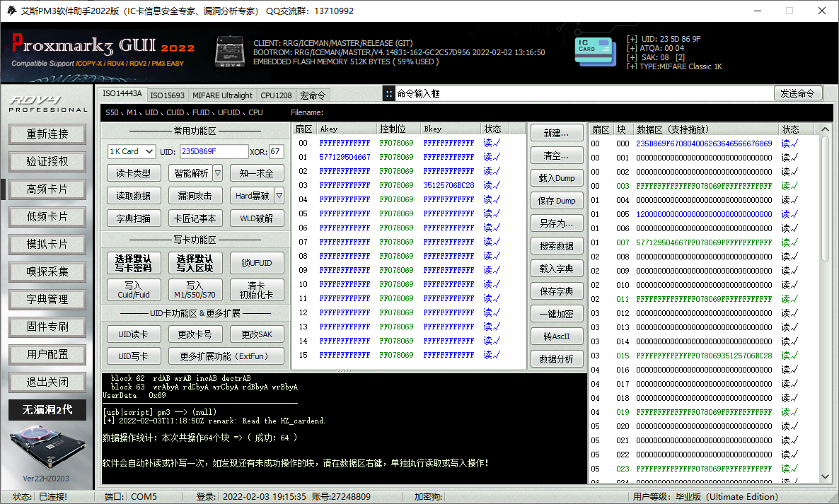Open the 1K Card type dropdown
This screenshot has height=504, width=839.
click(x=131, y=151)
